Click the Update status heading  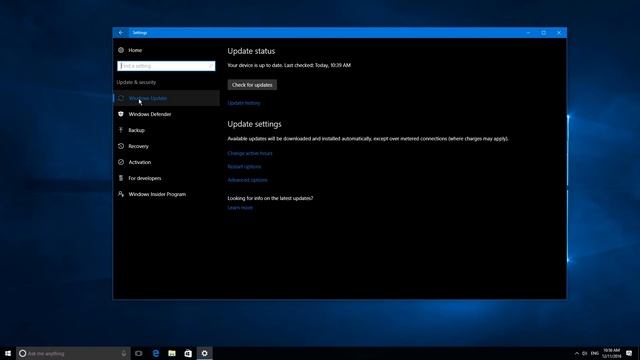251,51
